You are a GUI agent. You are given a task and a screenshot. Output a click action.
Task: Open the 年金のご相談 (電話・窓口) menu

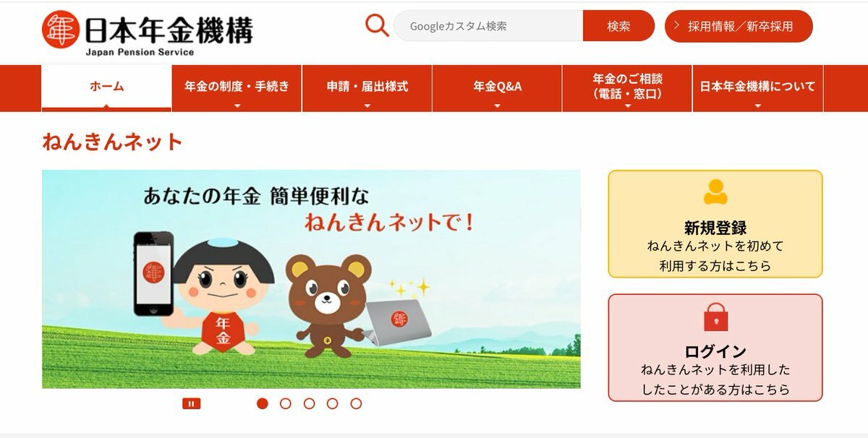click(627, 88)
